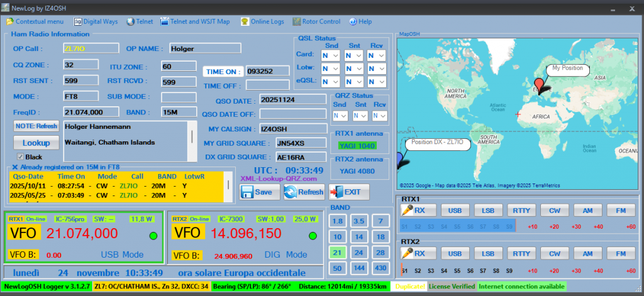The height and width of the screenshot is (296, 644).
Task: Select the 21 MHz band button
Action: coord(337,252)
